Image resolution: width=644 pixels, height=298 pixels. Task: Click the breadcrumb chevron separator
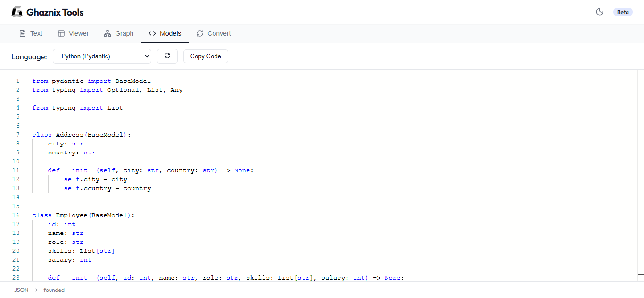pyautogui.click(x=36, y=290)
